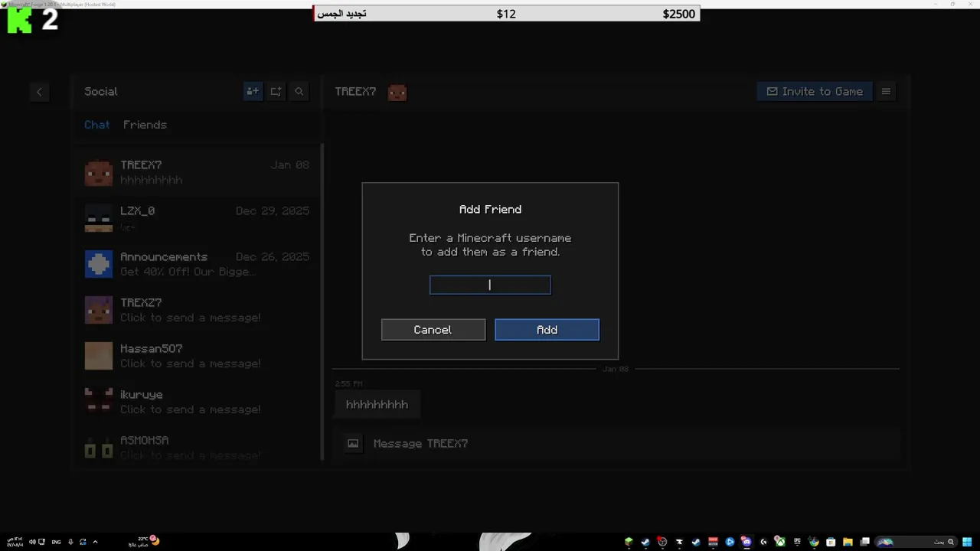Screen dimensions: 980x551
Task: Go back using the left arrow icon
Action: point(39,92)
